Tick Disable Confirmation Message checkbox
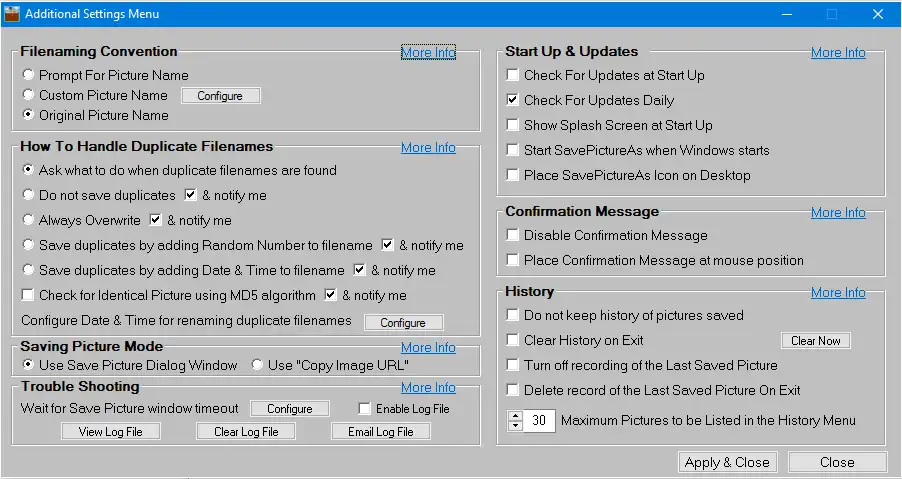 pos(513,235)
